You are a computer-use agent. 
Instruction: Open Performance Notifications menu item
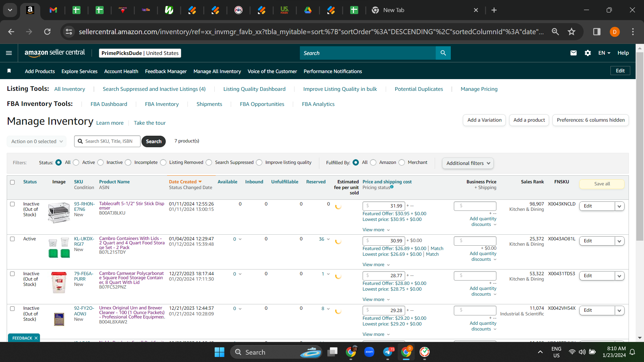point(333,71)
